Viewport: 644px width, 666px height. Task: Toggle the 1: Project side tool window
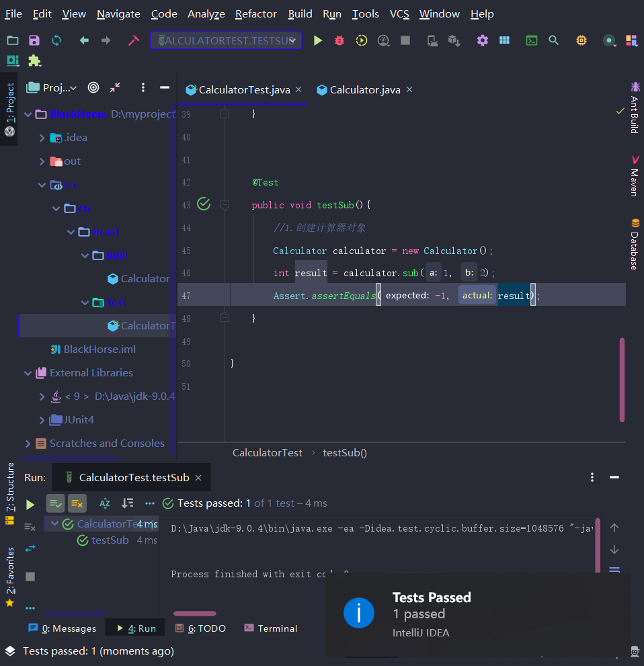[10, 109]
